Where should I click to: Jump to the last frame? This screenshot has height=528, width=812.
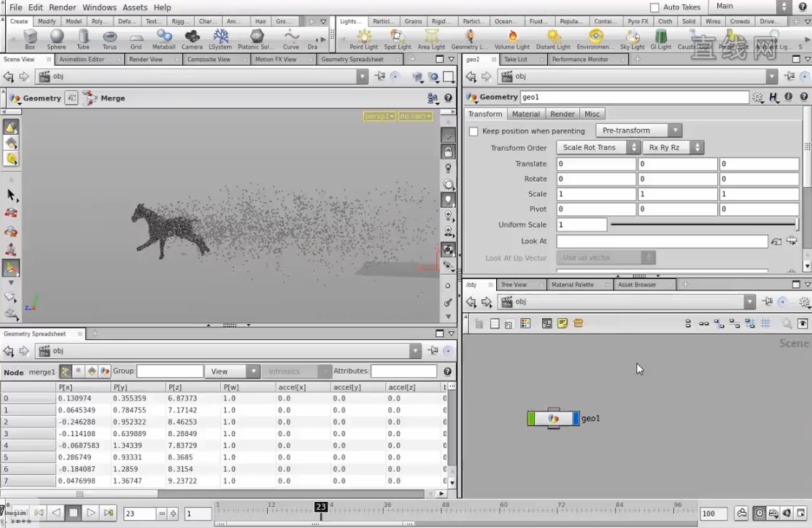tap(108, 513)
